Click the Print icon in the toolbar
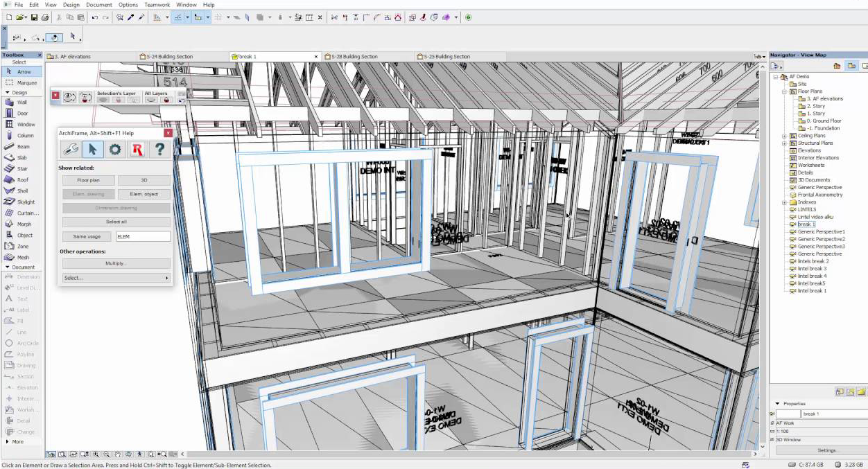 coord(45,17)
